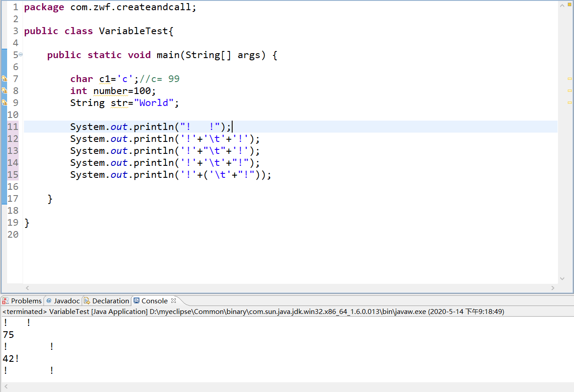The width and height of the screenshot is (574, 392).
Task: Click the "<terminated> VariableTest" console status line
Action: 253,312
